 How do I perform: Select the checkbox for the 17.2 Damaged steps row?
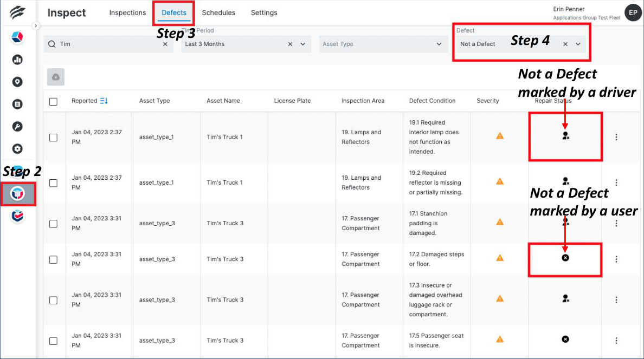click(x=53, y=259)
